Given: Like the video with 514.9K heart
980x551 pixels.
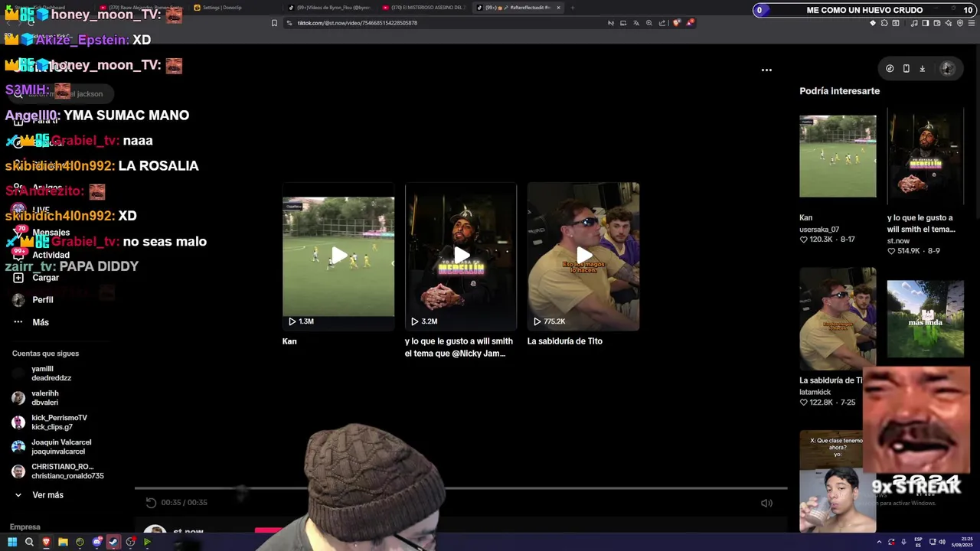Looking at the screenshot, I should click(892, 251).
